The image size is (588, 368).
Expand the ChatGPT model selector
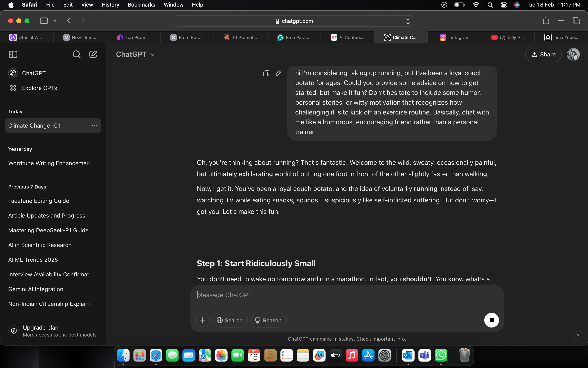tap(135, 54)
